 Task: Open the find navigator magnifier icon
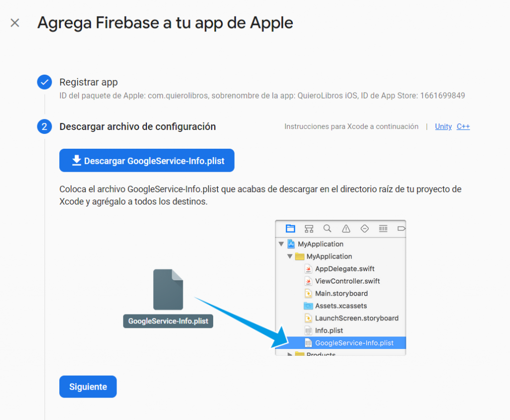click(x=327, y=228)
